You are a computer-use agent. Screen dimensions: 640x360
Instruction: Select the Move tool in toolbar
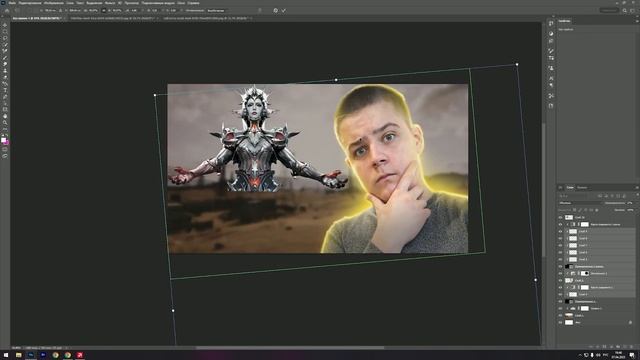point(5,25)
